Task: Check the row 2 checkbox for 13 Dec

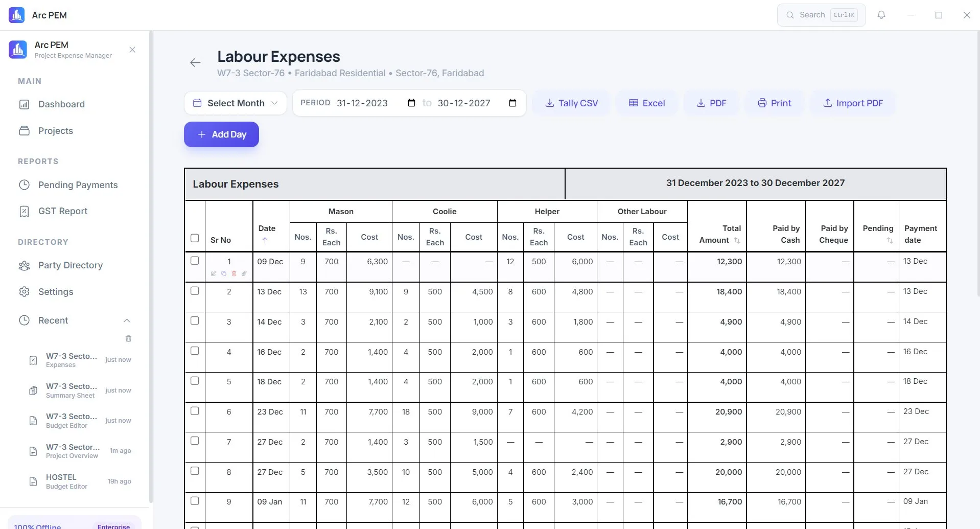Action: (195, 291)
